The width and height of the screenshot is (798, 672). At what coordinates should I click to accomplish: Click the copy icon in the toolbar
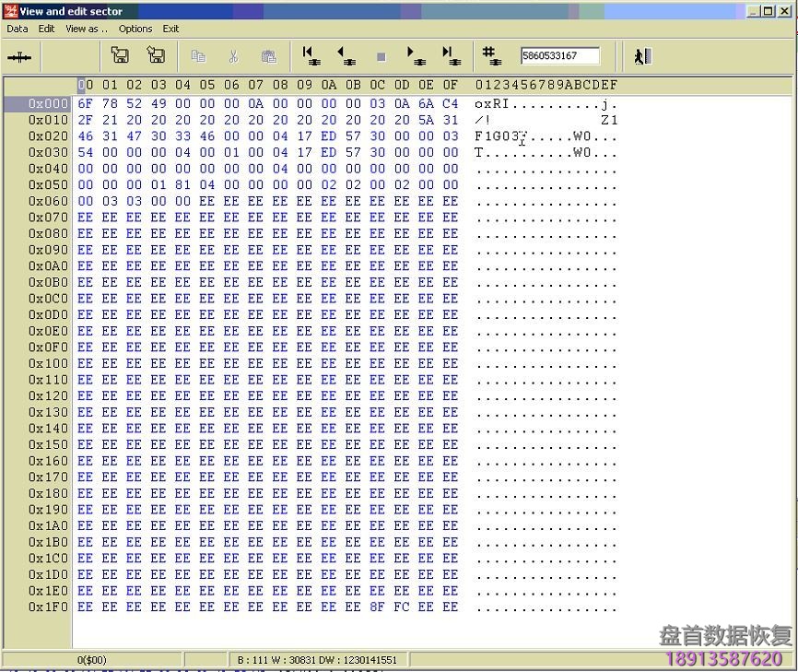[x=198, y=56]
